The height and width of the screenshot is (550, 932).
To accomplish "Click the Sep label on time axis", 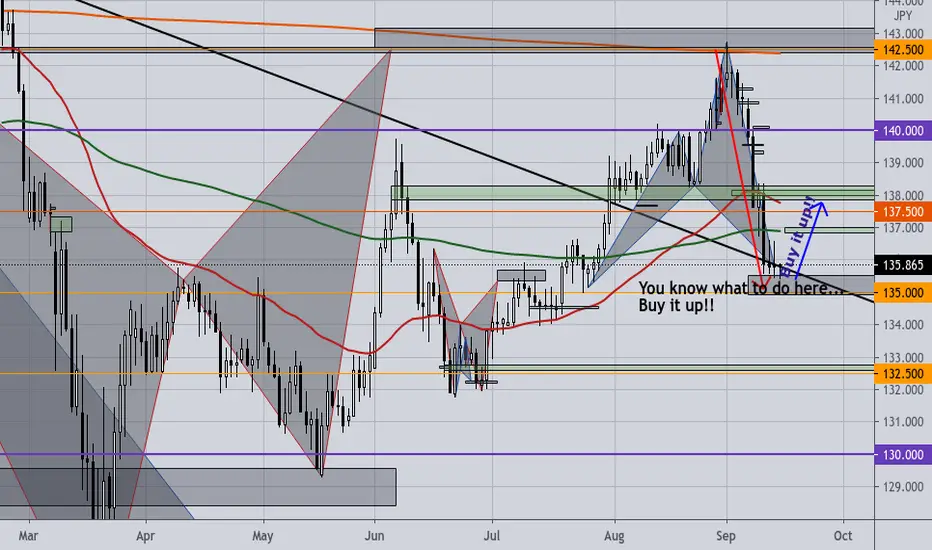I will pos(726,536).
